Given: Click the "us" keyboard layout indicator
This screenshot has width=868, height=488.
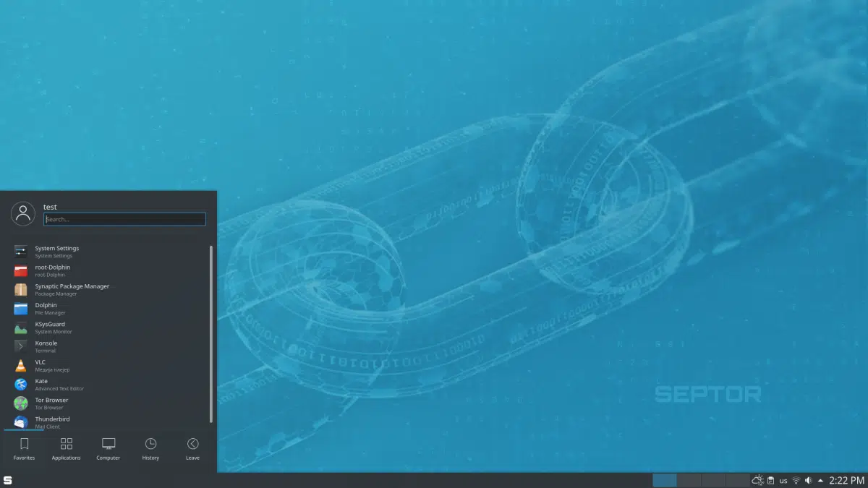Looking at the screenshot, I should coord(783,481).
